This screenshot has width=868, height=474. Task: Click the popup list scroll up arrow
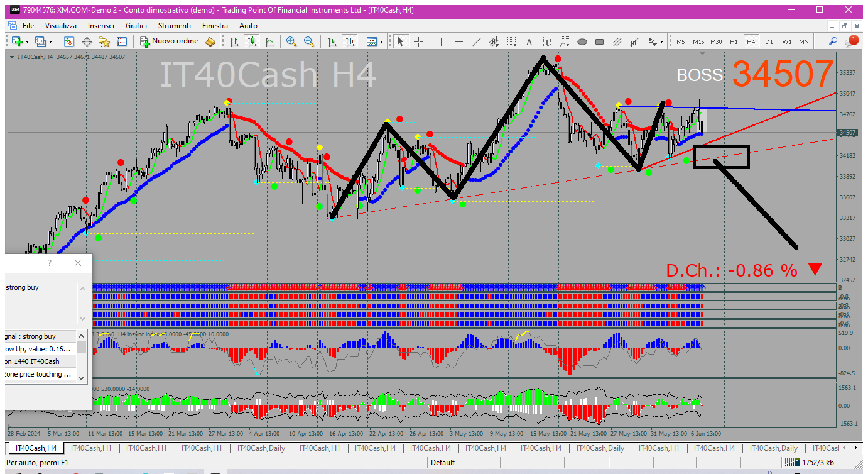82,336
